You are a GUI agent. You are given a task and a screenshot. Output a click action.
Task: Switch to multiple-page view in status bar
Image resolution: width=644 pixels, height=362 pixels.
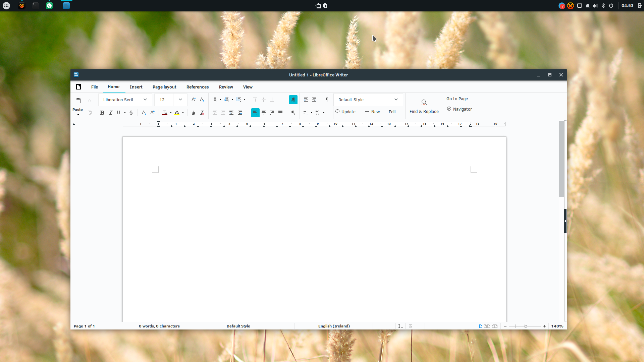[x=487, y=326]
